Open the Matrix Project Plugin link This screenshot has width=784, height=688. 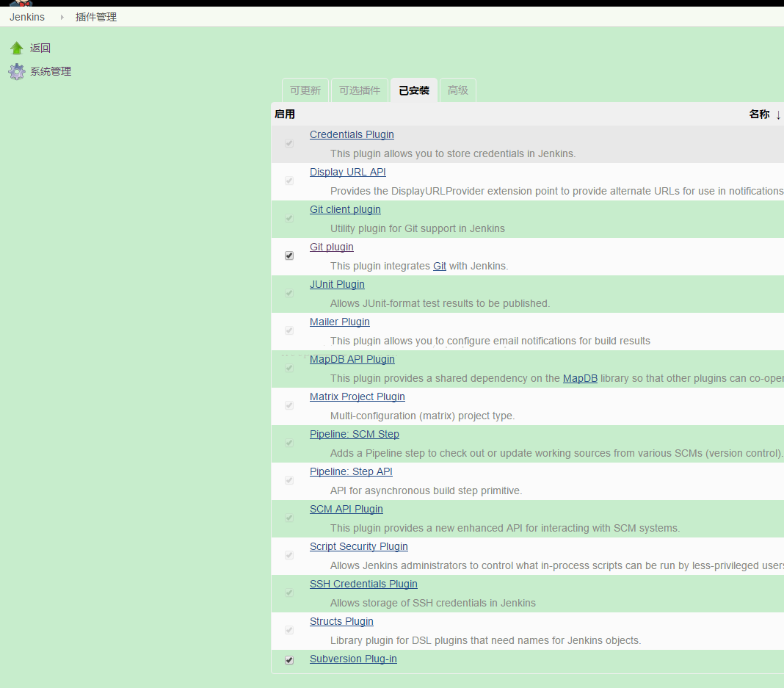coord(357,396)
